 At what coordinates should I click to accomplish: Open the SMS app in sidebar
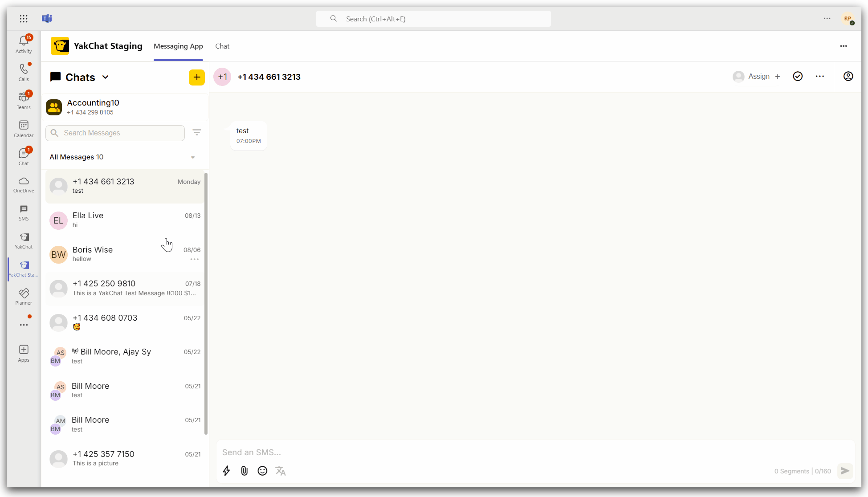click(24, 213)
